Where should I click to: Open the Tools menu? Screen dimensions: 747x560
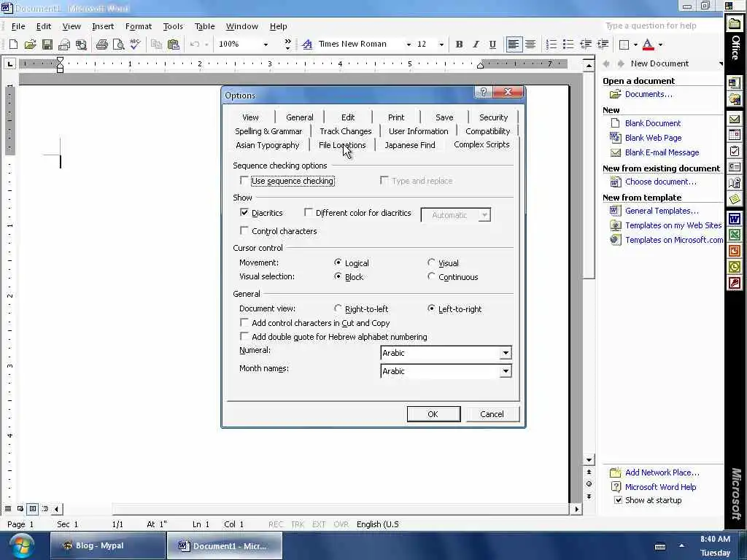pos(173,26)
